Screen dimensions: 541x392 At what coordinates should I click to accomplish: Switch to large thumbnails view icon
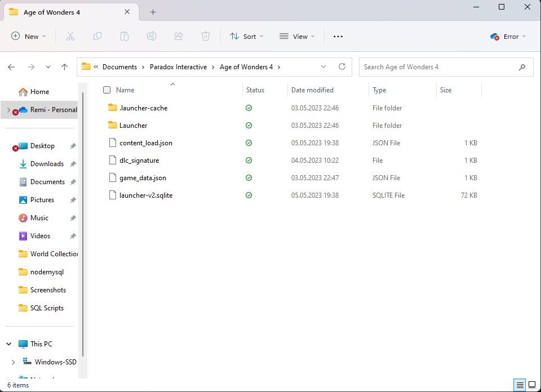pyautogui.click(x=533, y=385)
